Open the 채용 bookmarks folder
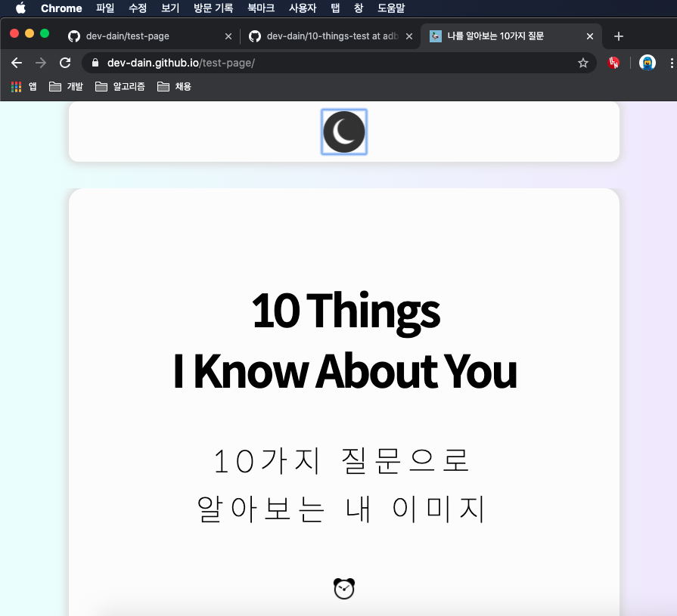Screen dimensions: 677x616 175,87
